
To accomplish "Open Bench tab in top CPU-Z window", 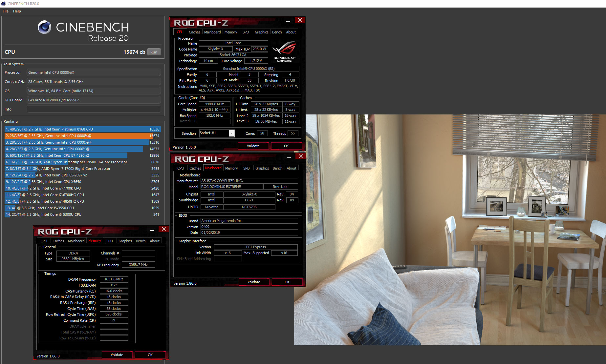I will click(277, 32).
